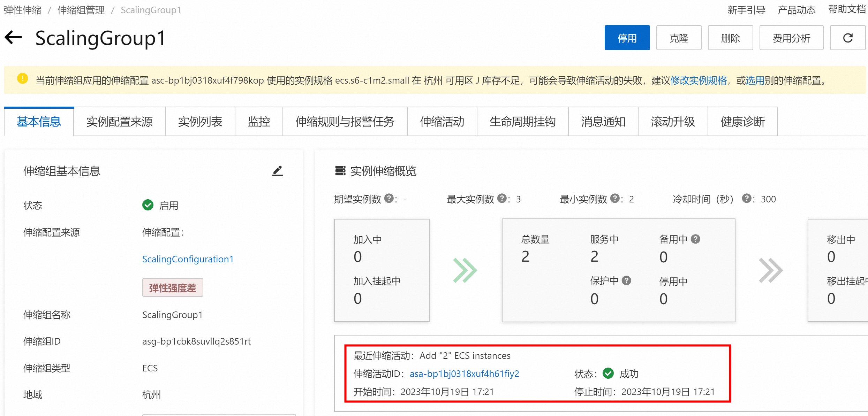Click help icon next to 备用中
This screenshot has width=868, height=416.
point(695,239)
